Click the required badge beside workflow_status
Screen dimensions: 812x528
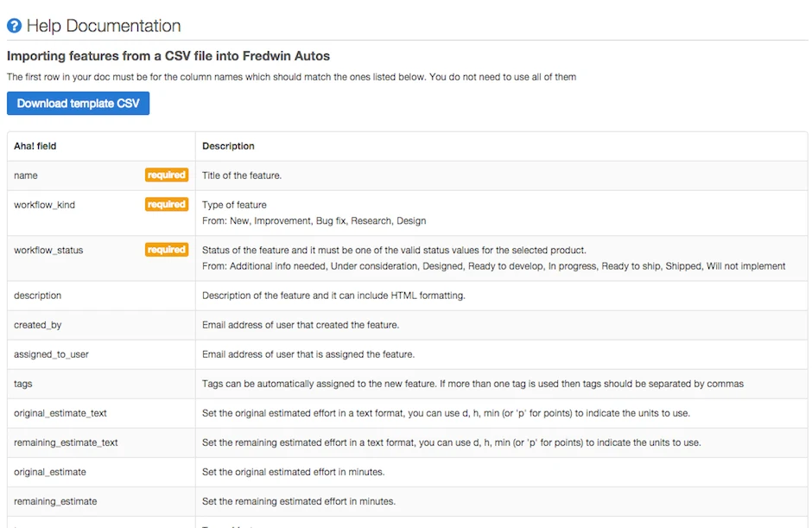coord(166,250)
